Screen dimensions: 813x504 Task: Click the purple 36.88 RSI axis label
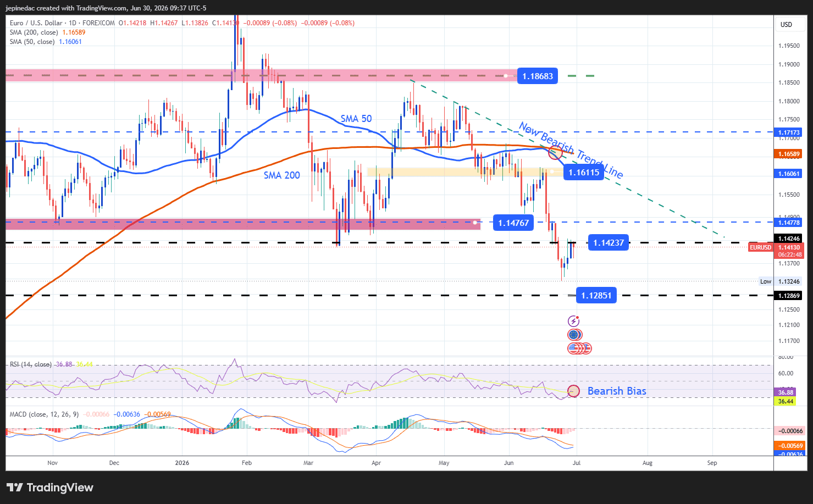pos(786,392)
